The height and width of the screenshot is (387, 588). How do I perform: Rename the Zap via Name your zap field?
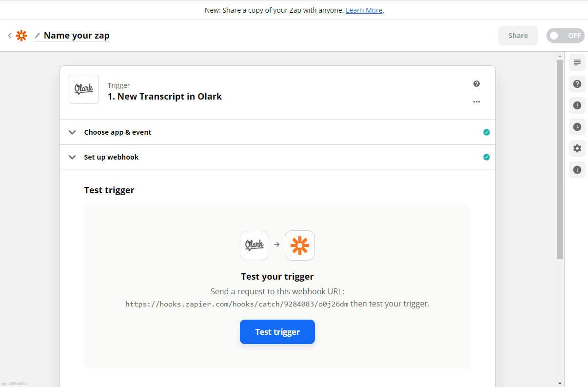(x=76, y=35)
